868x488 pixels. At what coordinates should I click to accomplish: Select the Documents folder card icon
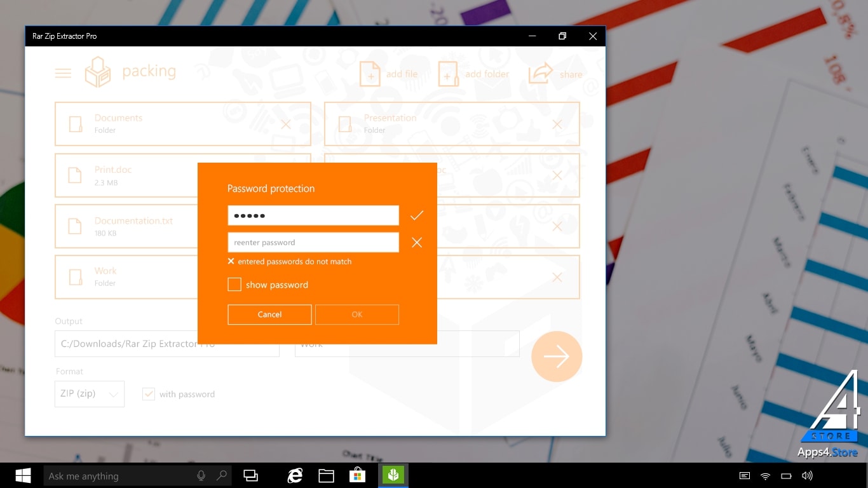click(x=76, y=124)
